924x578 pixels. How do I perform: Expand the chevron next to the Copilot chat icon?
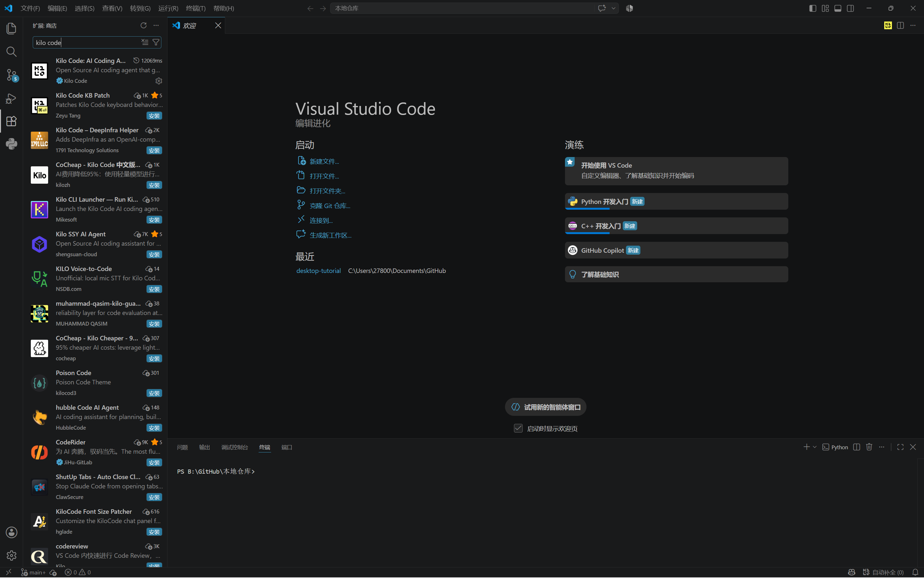pos(613,8)
